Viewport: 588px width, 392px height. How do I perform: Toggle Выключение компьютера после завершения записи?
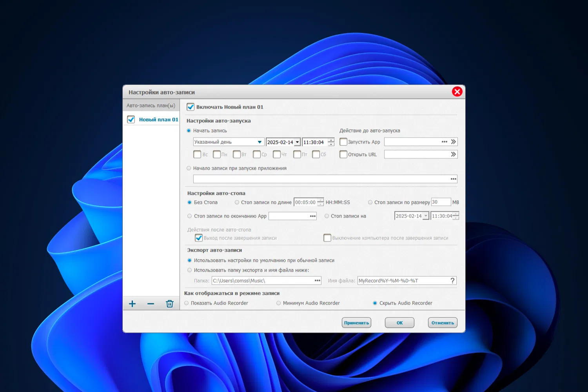click(327, 238)
